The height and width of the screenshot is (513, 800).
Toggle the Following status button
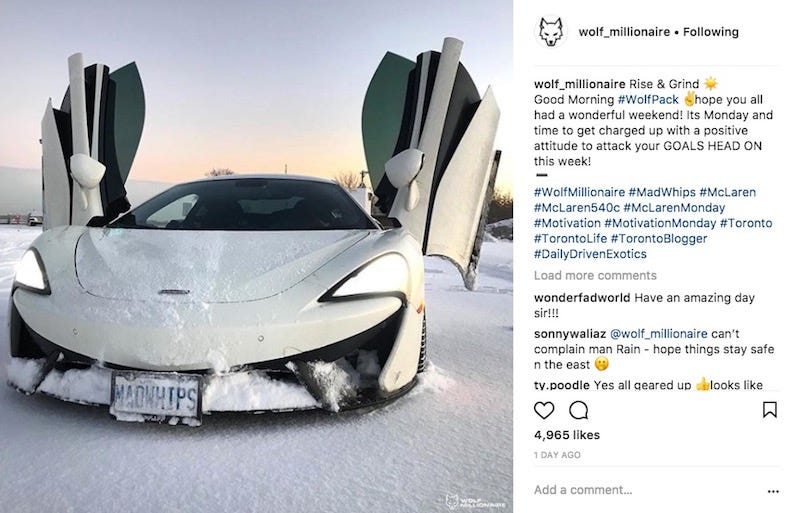(x=711, y=32)
